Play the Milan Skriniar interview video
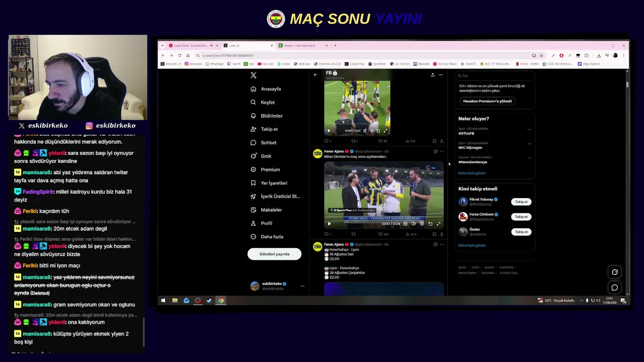 point(329,224)
